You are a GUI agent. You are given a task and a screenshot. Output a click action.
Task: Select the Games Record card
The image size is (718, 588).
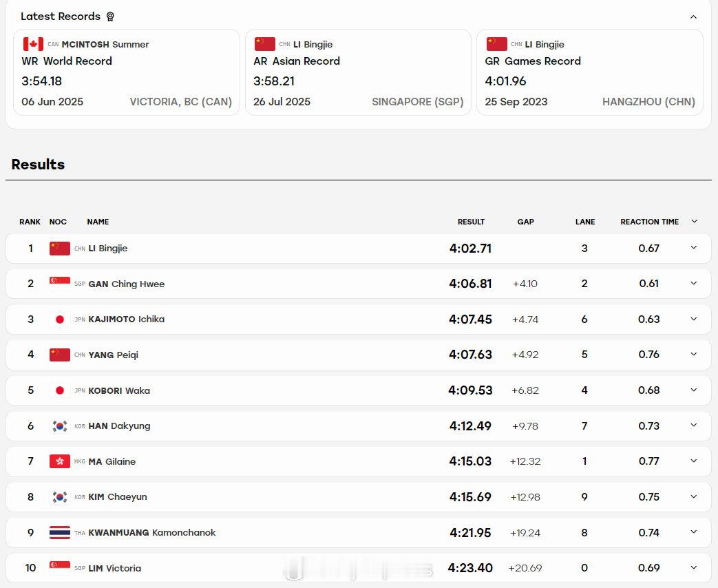590,72
